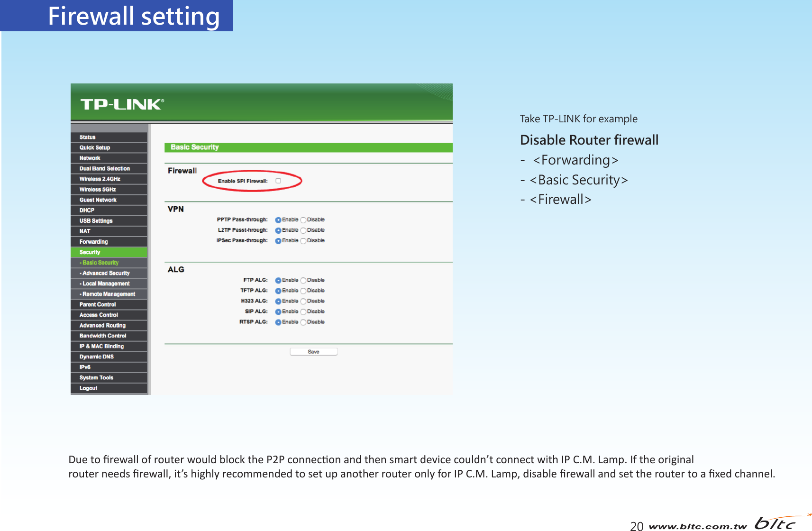
Task: Open USB Settings menu
Action: (109, 220)
